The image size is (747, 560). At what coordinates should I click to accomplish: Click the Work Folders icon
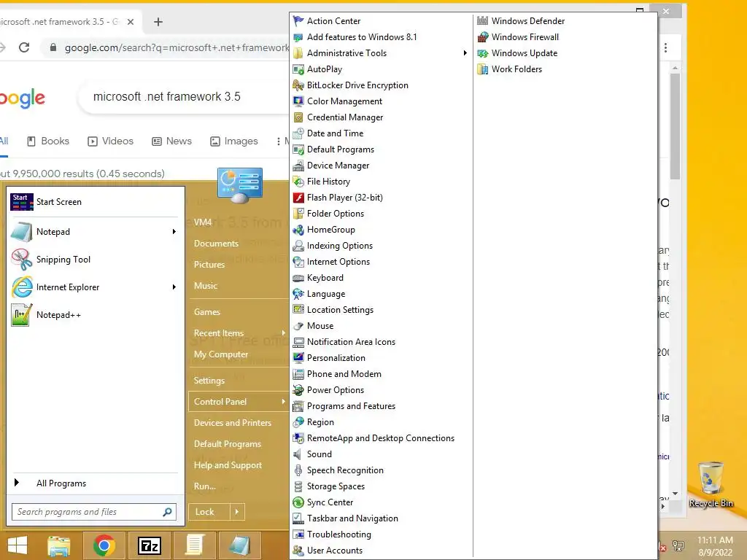(x=483, y=69)
